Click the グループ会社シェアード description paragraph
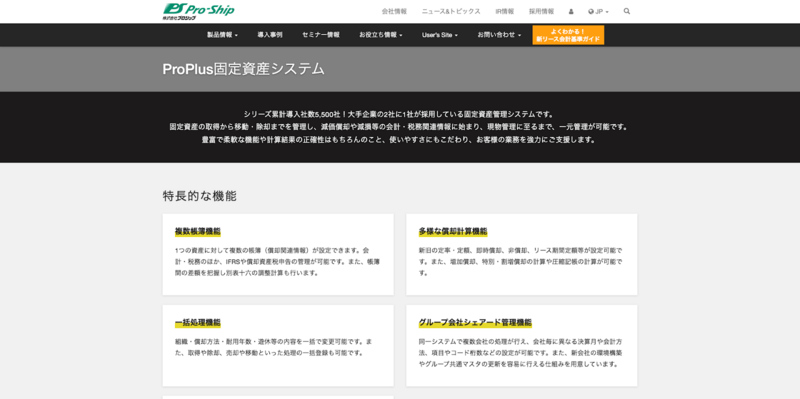This screenshot has width=800, height=399. tap(520, 353)
